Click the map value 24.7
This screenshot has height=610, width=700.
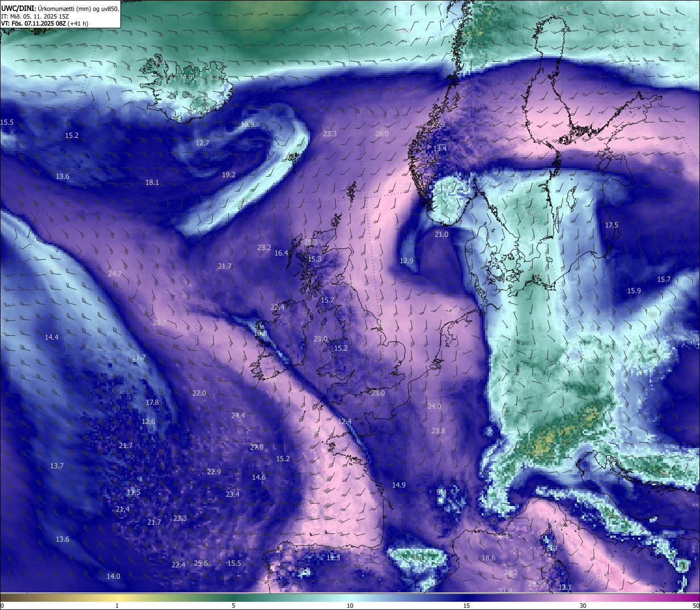115,274
